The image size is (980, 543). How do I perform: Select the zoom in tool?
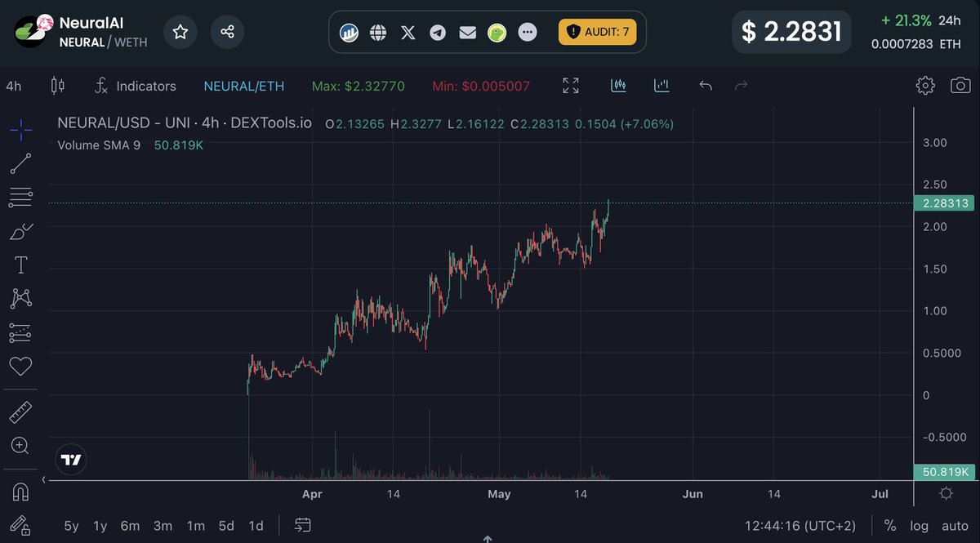coord(21,446)
